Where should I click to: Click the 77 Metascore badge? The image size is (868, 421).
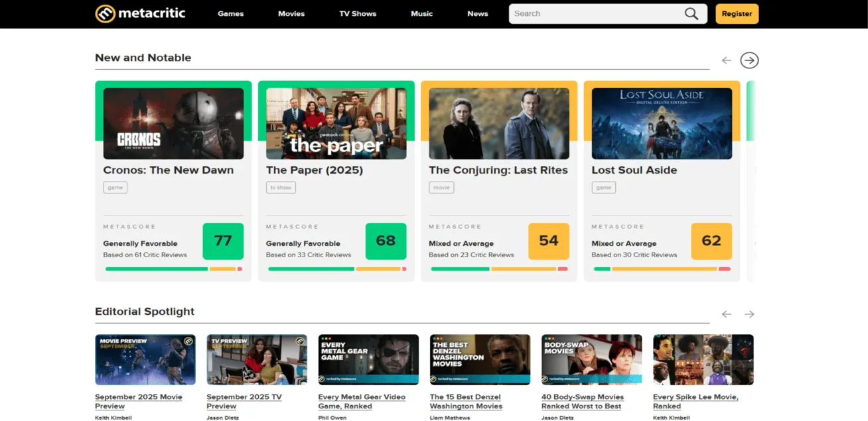(223, 241)
